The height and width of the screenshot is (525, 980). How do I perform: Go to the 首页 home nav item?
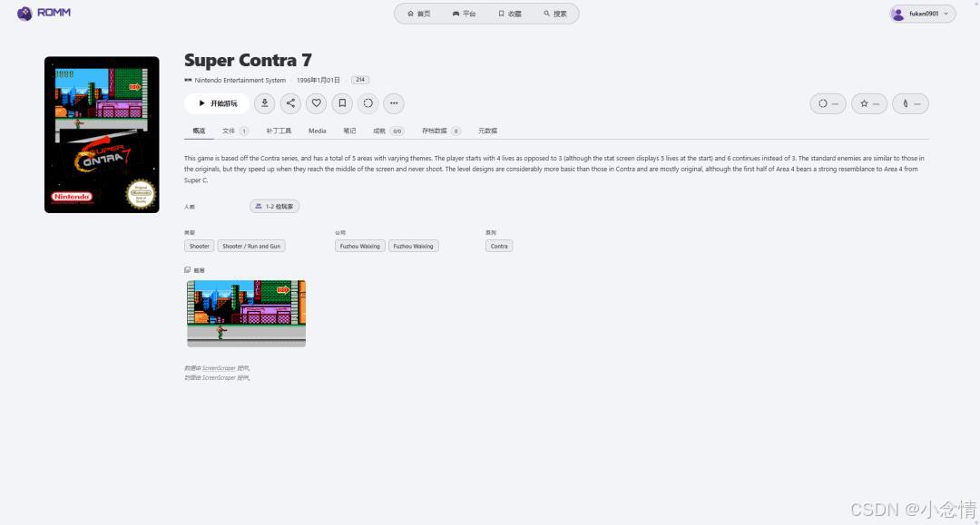418,14
